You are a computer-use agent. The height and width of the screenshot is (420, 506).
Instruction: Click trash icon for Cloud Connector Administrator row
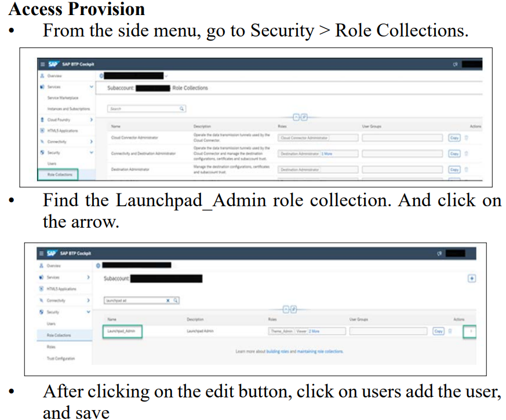(467, 138)
